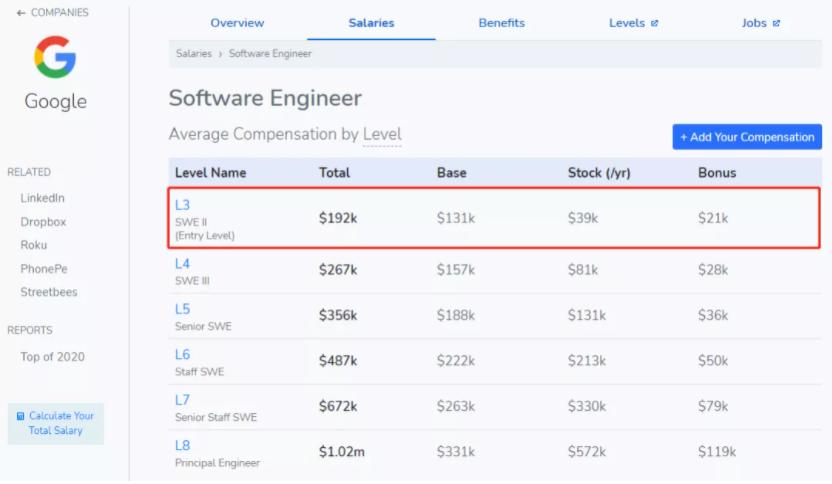Viewport: 832px width, 484px height.
Task: Click the $81k stock value for L4
Action: 583,270
